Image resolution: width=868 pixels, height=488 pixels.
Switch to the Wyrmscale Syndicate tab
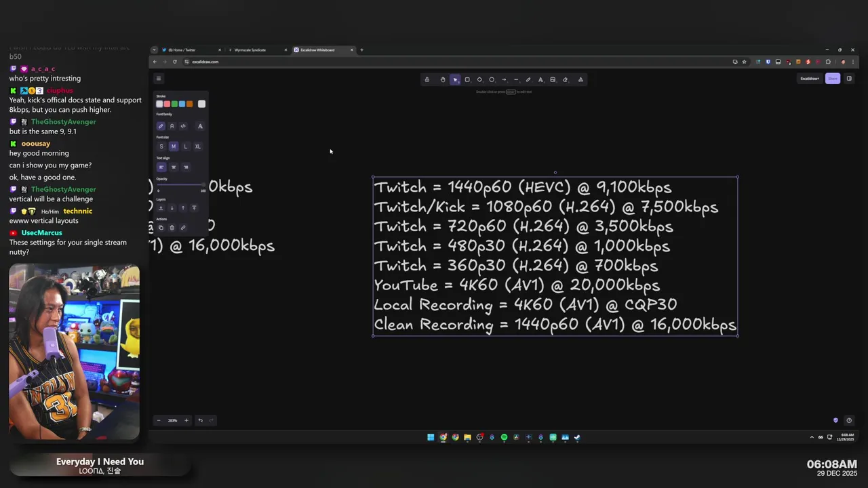[258, 49]
